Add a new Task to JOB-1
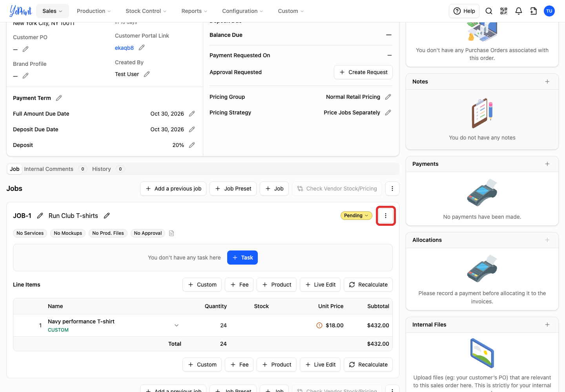This screenshot has height=392, width=565. [242, 258]
